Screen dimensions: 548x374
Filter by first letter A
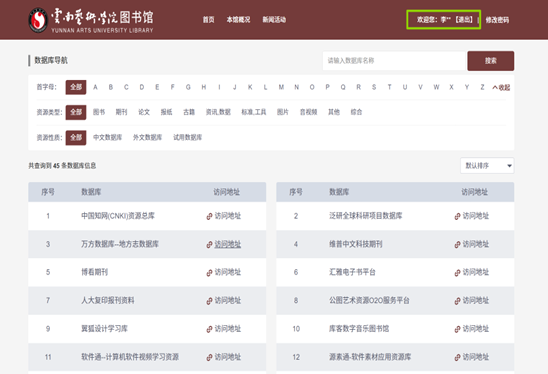coord(95,87)
